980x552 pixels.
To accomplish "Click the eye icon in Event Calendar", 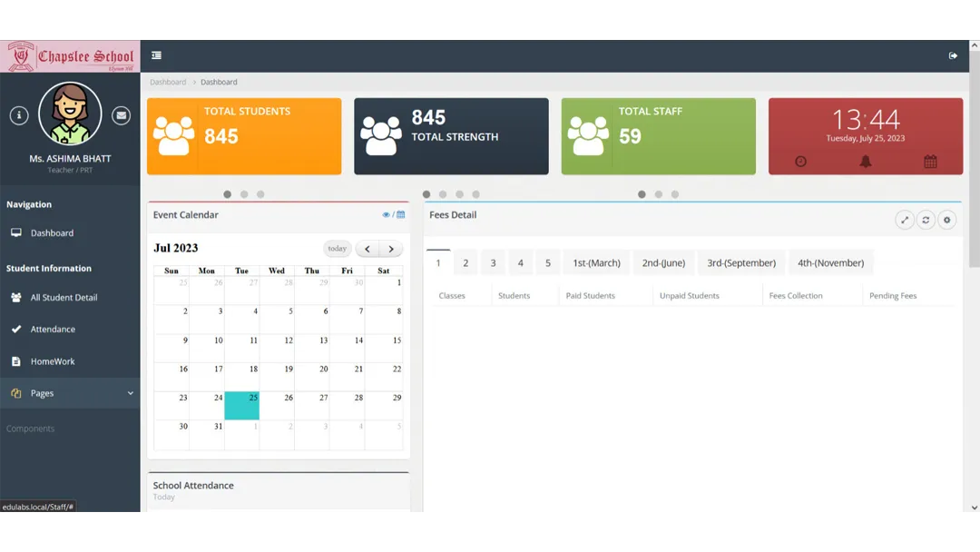I will [x=386, y=214].
